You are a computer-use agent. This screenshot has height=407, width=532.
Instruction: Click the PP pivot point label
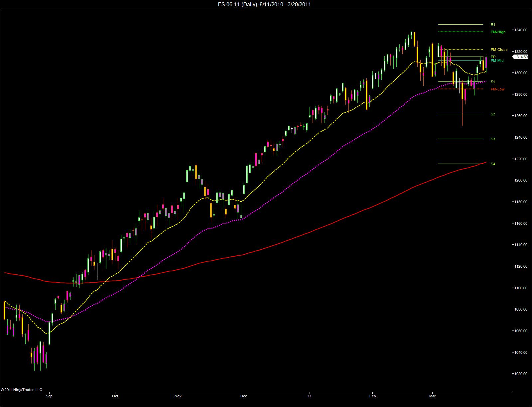pos(493,57)
